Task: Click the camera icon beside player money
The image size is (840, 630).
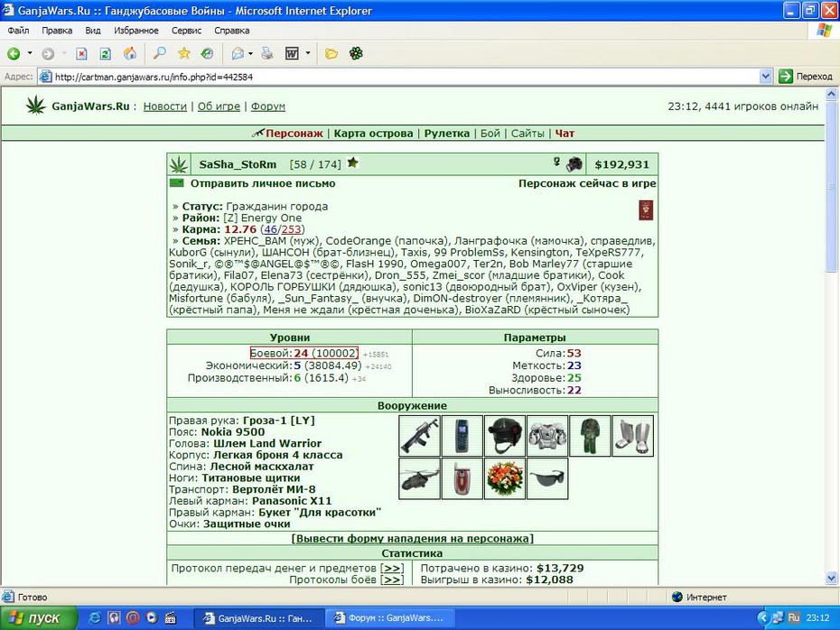Action: (x=574, y=163)
